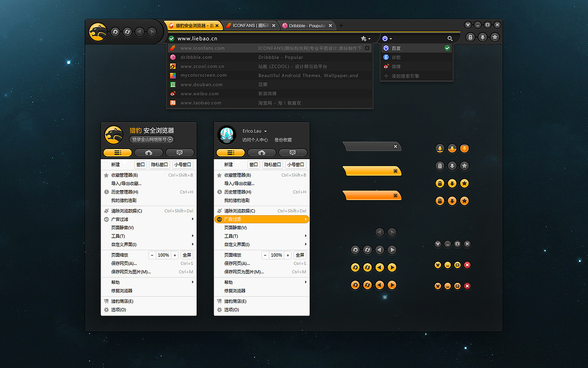The image size is (588, 368).
Task: Click 全屏 in the Erico.Lau menu
Action: (300, 255)
